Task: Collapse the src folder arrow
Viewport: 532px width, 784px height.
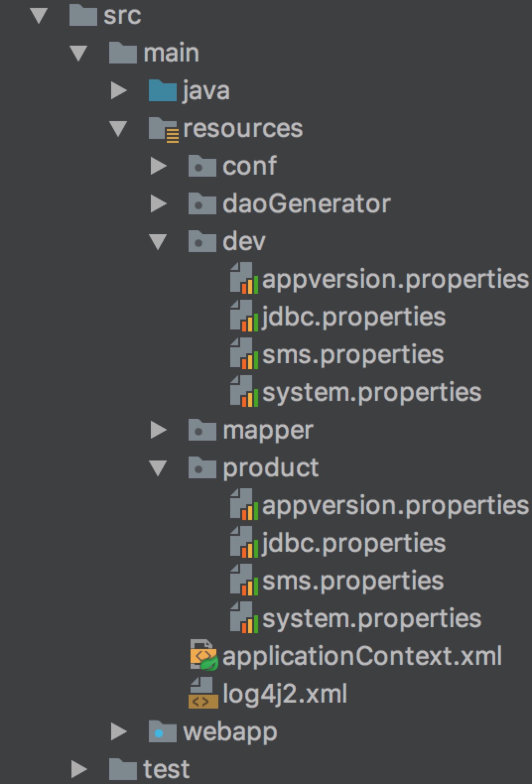Action: (39, 15)
